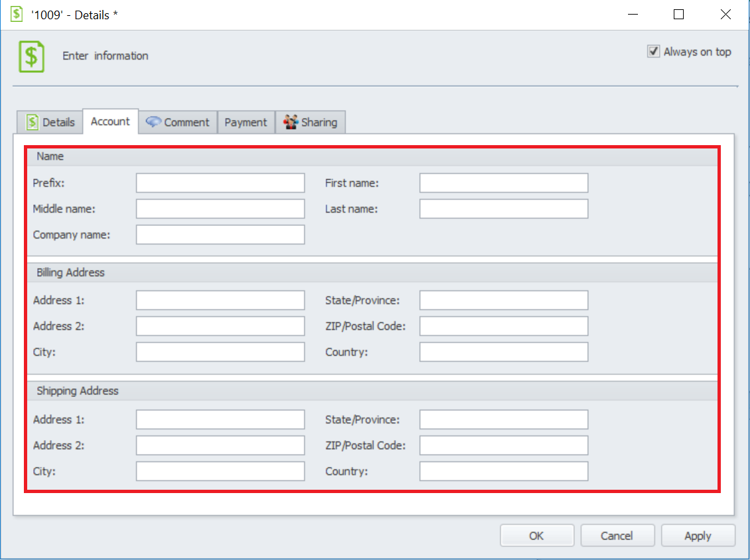Viewport: 750px width, 560px height.
Task: Focus the Prefix input field
Action: point(220,183)
